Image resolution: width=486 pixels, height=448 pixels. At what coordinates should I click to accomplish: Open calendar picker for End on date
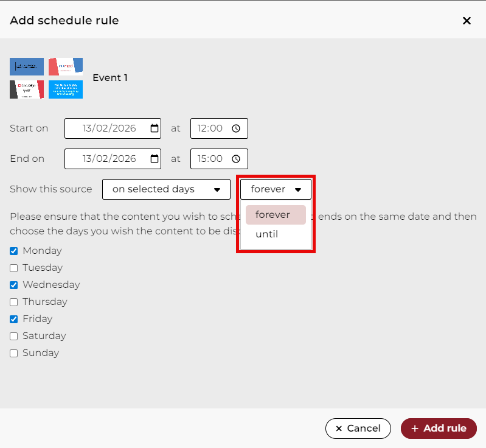point(154,159)
